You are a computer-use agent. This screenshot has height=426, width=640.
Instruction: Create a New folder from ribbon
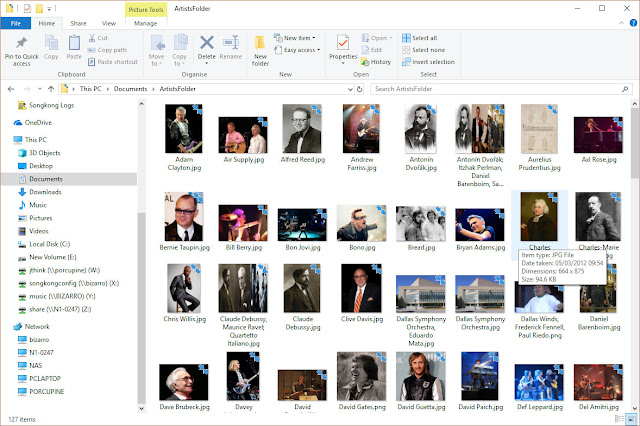(260, 51)
